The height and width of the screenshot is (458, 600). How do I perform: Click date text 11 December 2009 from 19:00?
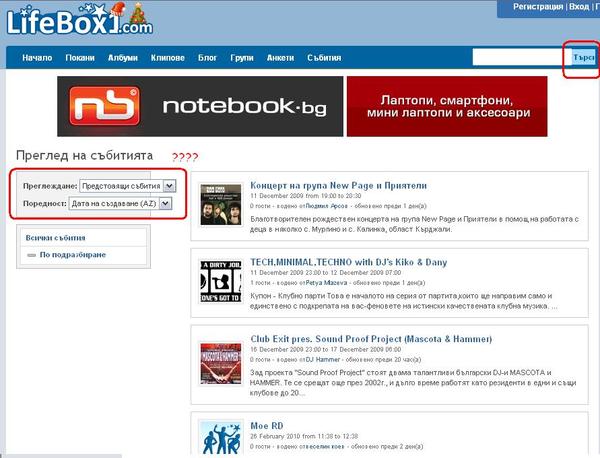click(305, 196)
